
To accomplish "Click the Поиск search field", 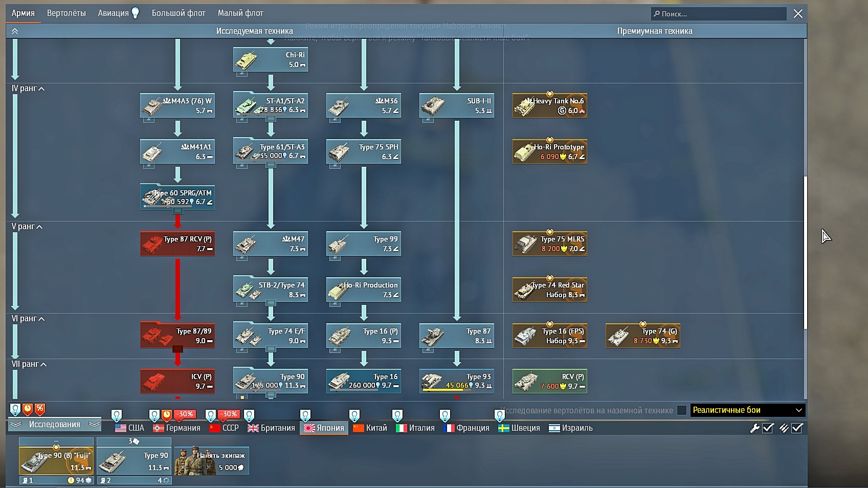I will click(719, 14).
